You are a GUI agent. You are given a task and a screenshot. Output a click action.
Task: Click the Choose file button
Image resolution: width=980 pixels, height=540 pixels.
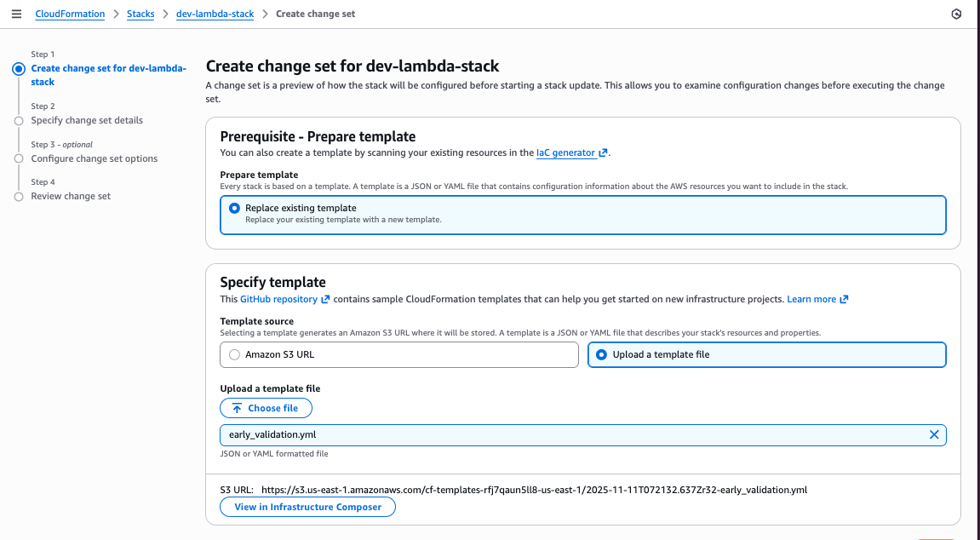pos(266,407)
